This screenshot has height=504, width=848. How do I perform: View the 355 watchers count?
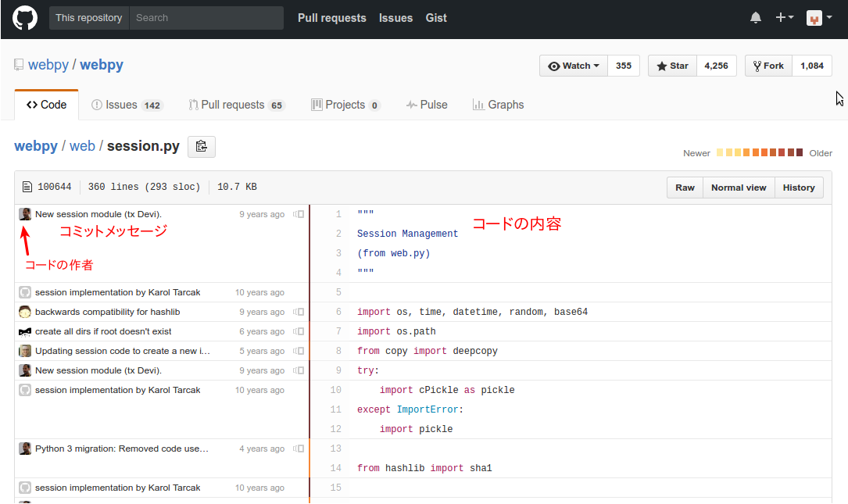coord(624,66)
